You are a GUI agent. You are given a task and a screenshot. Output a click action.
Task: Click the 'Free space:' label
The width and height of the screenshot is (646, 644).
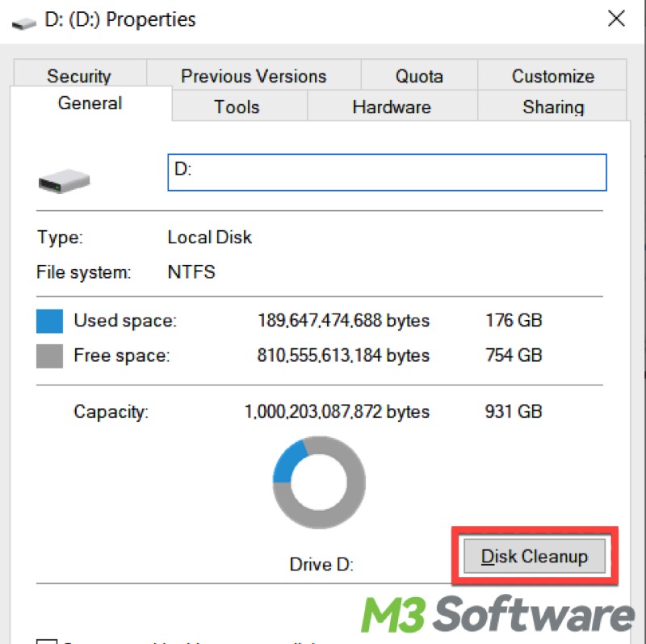tap(122, 356)
